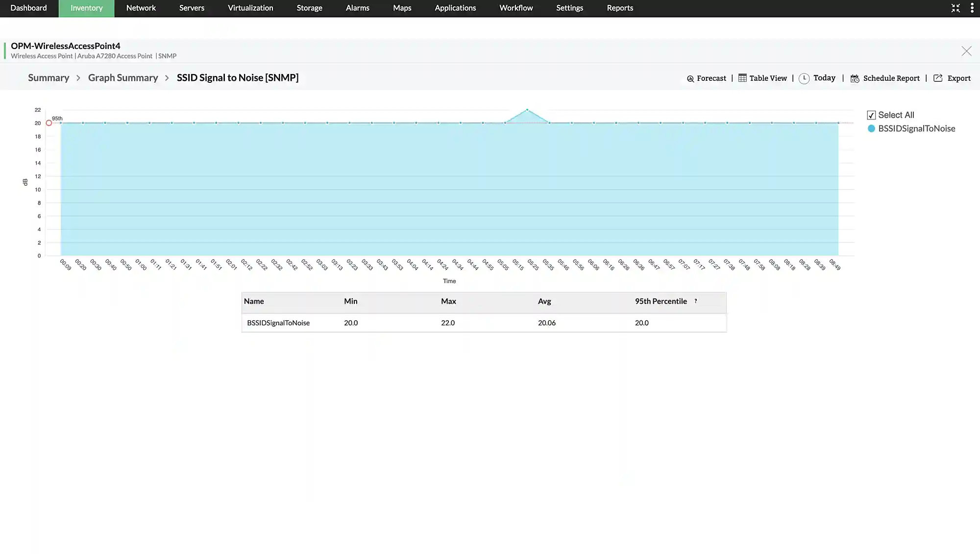Open the Today time period selector
The height and width of the screenshot is (554, 980).
tap(824, 78)
